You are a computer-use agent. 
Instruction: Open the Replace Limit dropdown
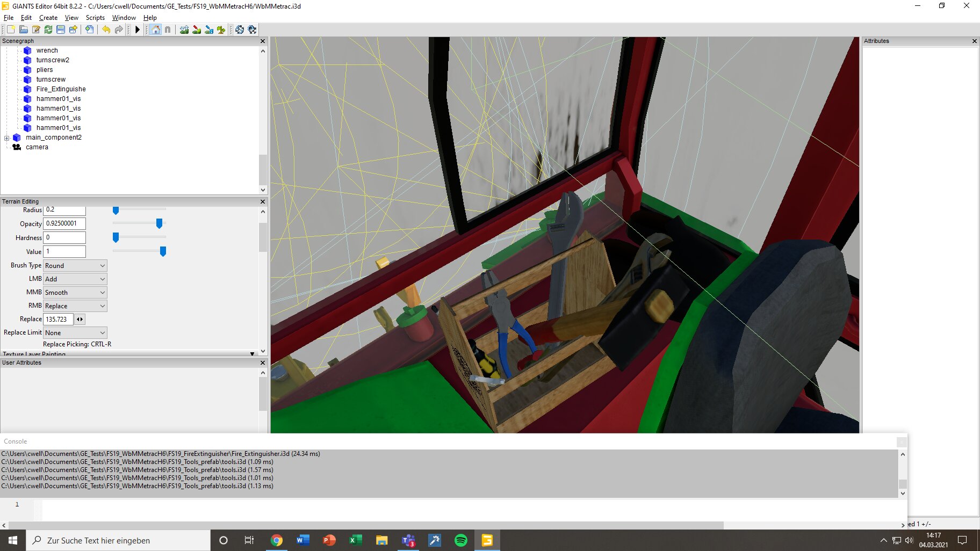(x=75, y=333)
